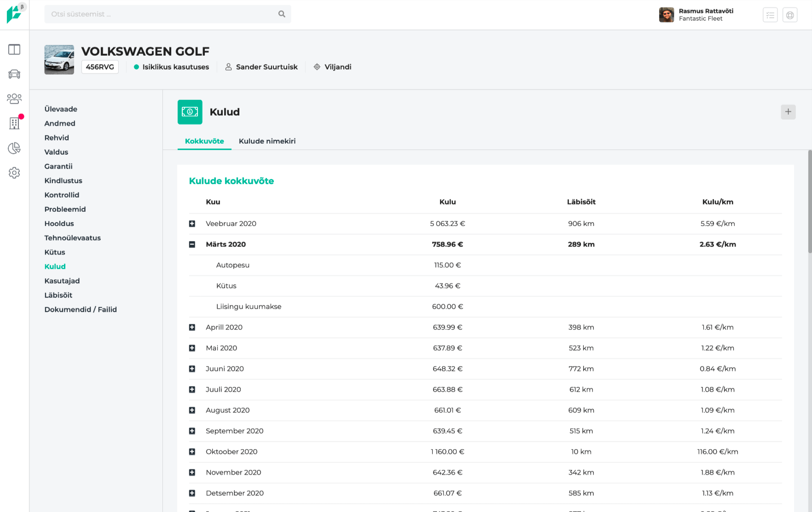Click the driver person icon by Sander Suurtuisk
Viewport: 812px width, 512px height.
pyautogui.click(x=228, y=67)
